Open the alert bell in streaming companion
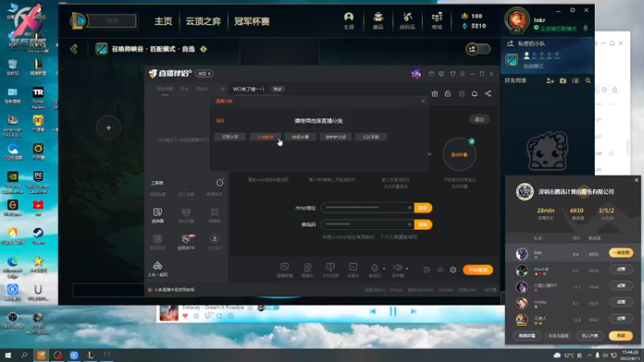 (474, 93)
